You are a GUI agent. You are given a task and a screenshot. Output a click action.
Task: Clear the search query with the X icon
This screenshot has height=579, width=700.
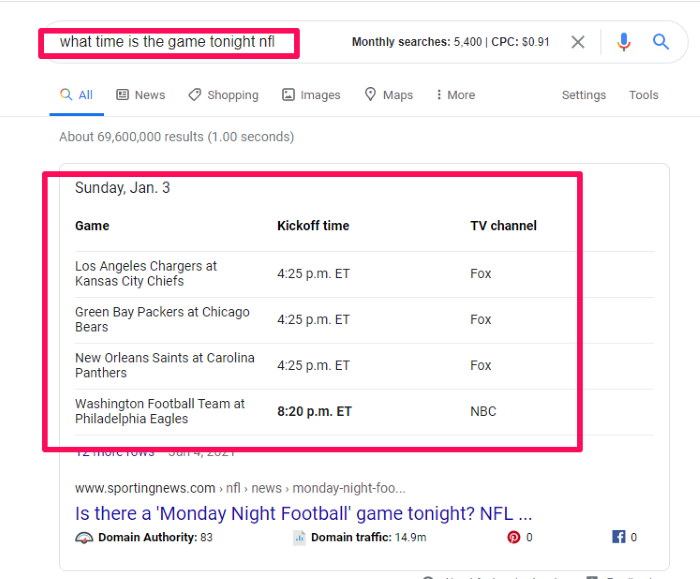tap(578, 42)
